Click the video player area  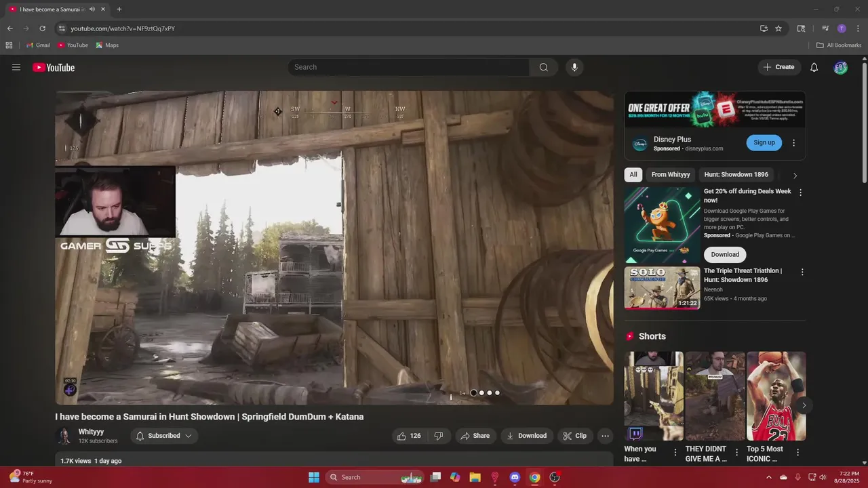click(334, 248)
